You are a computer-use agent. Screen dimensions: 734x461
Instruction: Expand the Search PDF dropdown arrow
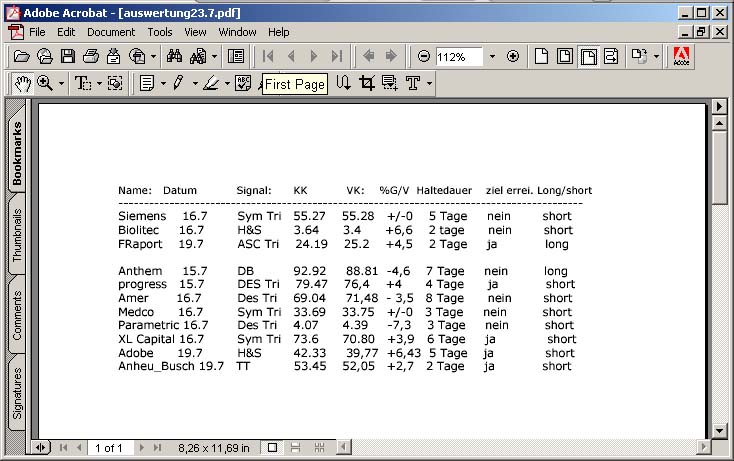pos(214,57)
